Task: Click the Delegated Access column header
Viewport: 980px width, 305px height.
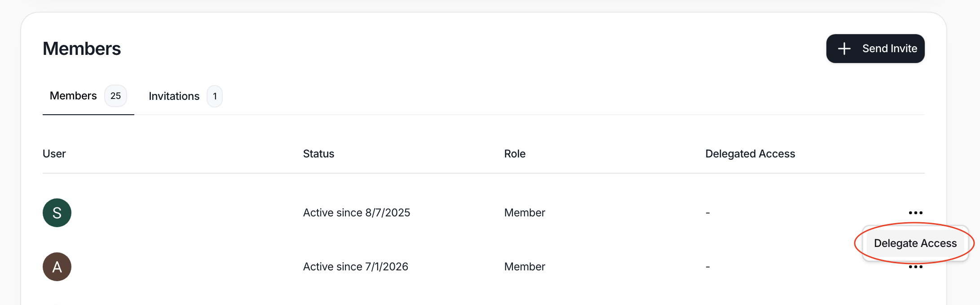Action: pos(750,154)
